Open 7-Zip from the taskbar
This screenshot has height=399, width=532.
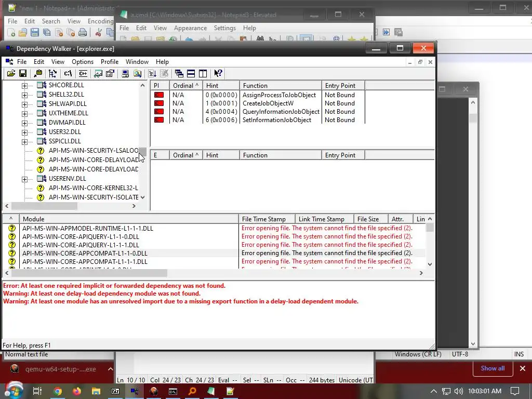[x=115, y=391]
